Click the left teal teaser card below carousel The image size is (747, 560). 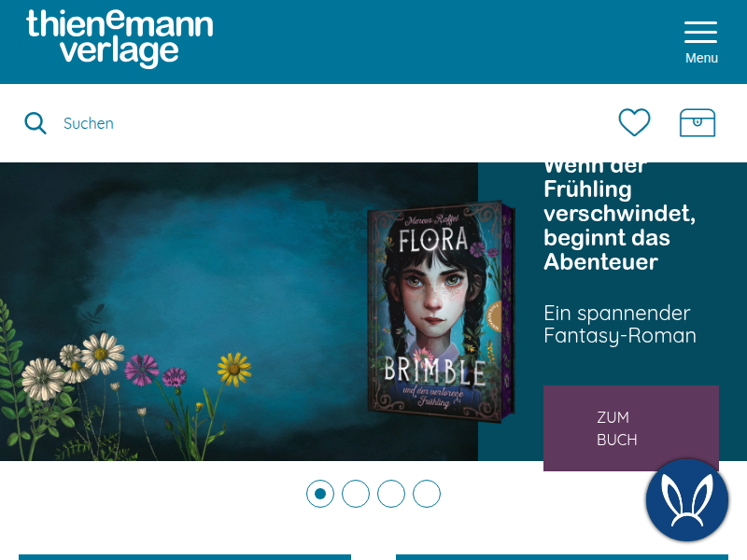[185, 557]
